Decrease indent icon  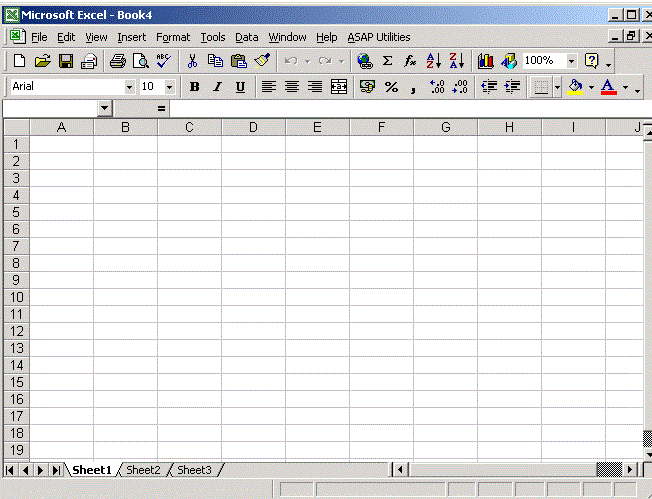(x=489, y=87)
